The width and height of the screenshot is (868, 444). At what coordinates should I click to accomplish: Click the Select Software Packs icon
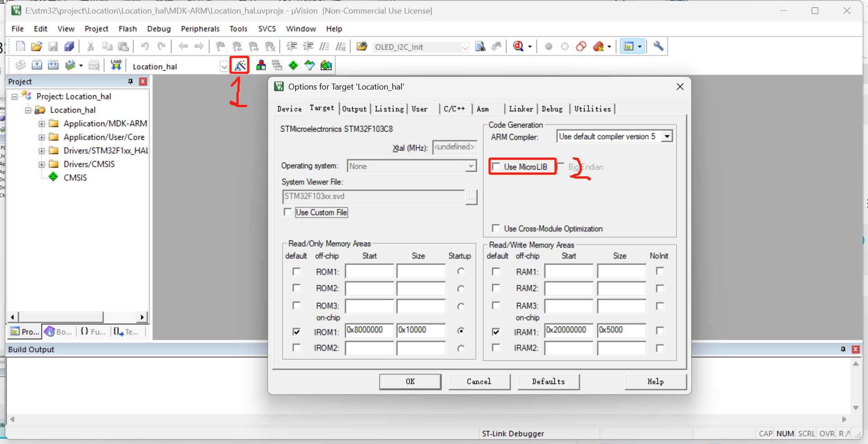click(x=310, y=66)
